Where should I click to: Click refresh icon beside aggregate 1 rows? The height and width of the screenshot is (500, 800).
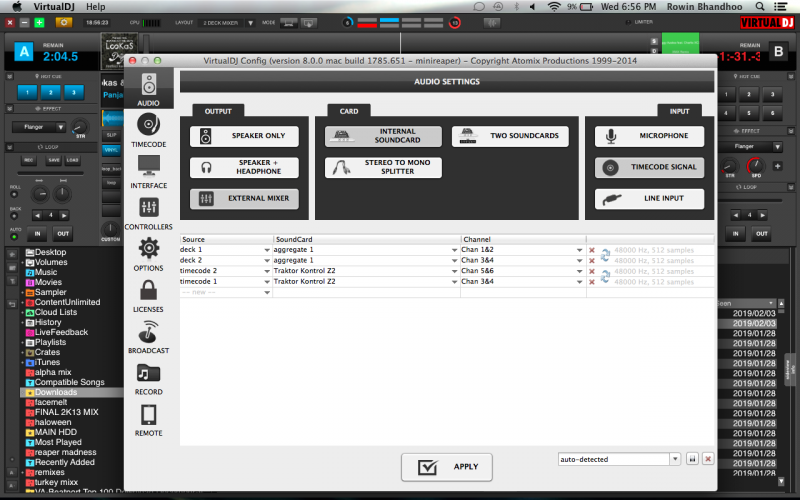(x=605, y=255)
